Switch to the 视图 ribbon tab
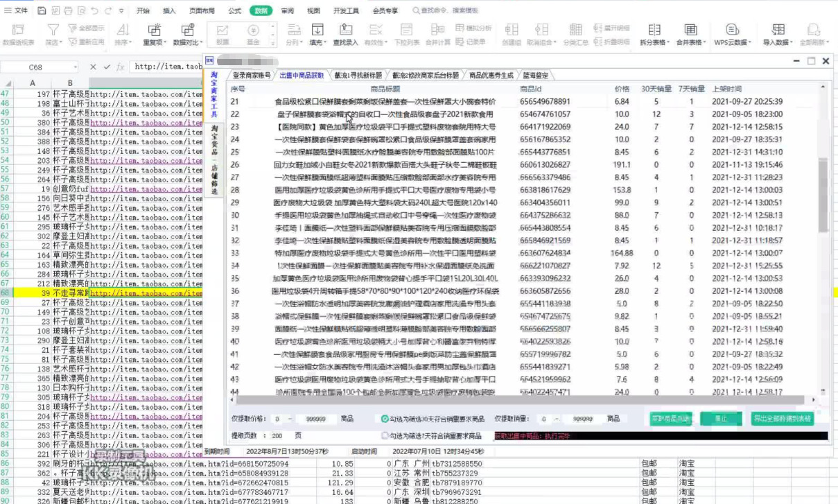 tap(313, 10)
